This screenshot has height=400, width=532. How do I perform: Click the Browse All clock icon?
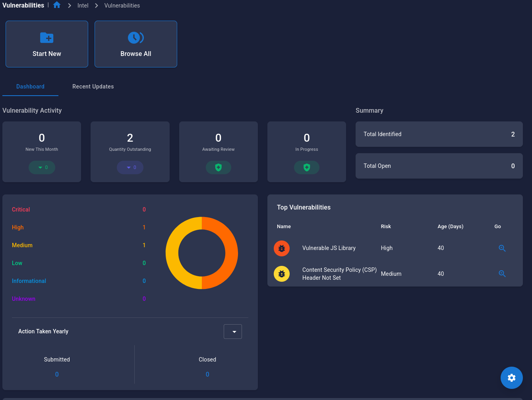[135, 38]
